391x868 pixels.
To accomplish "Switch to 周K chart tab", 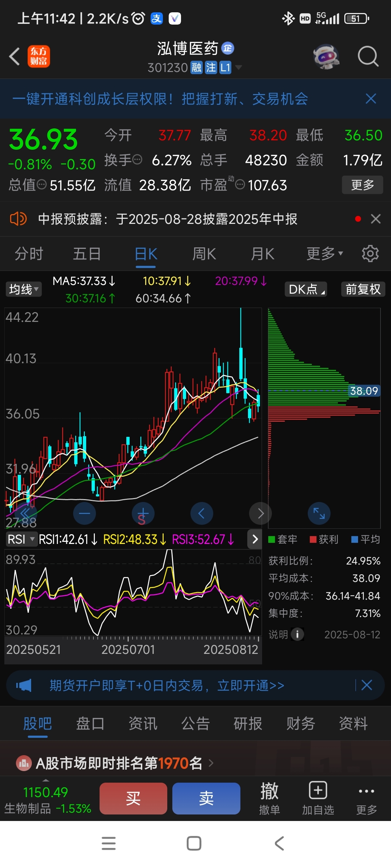I will point(204,254).
